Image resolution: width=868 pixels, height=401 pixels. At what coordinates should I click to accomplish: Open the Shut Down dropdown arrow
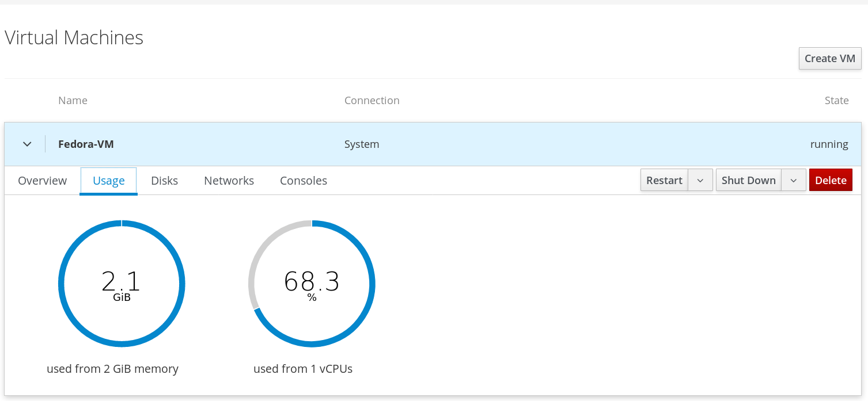tap(794, 180)
